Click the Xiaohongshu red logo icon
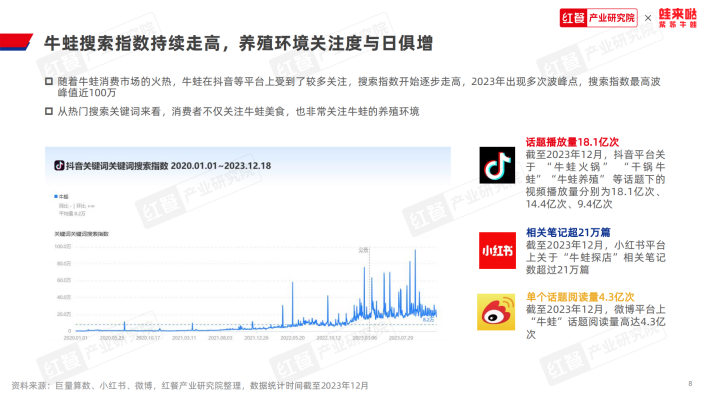 [497, 250]
